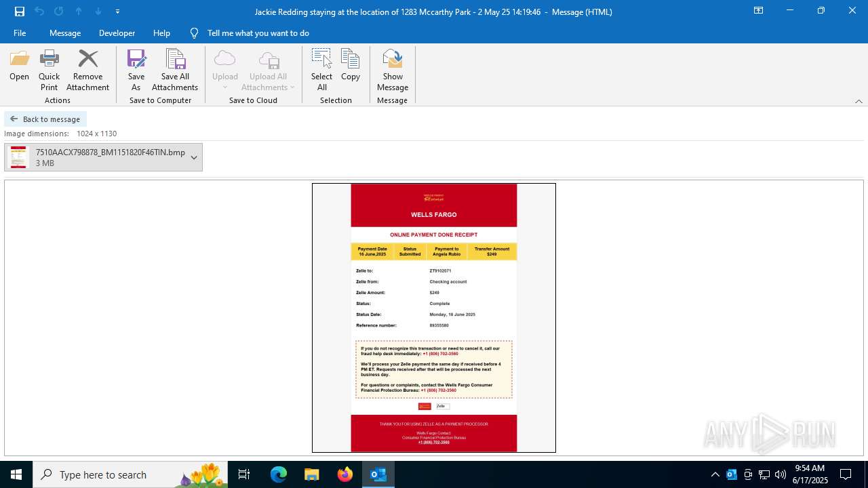Switch to the Message tab
Viewport: 868px width, 488px height.
pos(65,33)
